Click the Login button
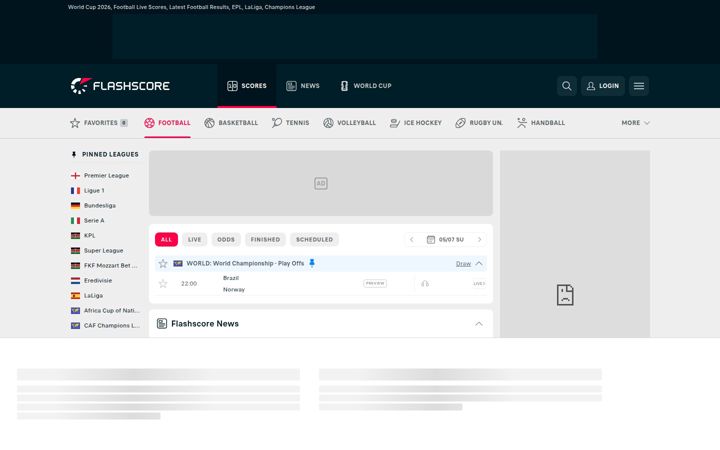Image resolution: width=720 pixels, height=450 pixels. click(602, 86)
